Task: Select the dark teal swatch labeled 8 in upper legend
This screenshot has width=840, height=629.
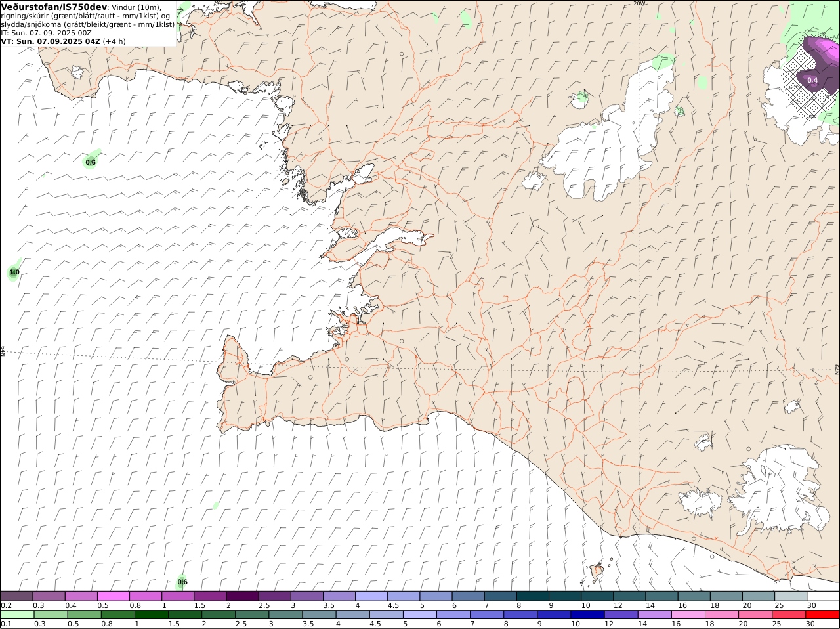Action: (x=532, y=596)
